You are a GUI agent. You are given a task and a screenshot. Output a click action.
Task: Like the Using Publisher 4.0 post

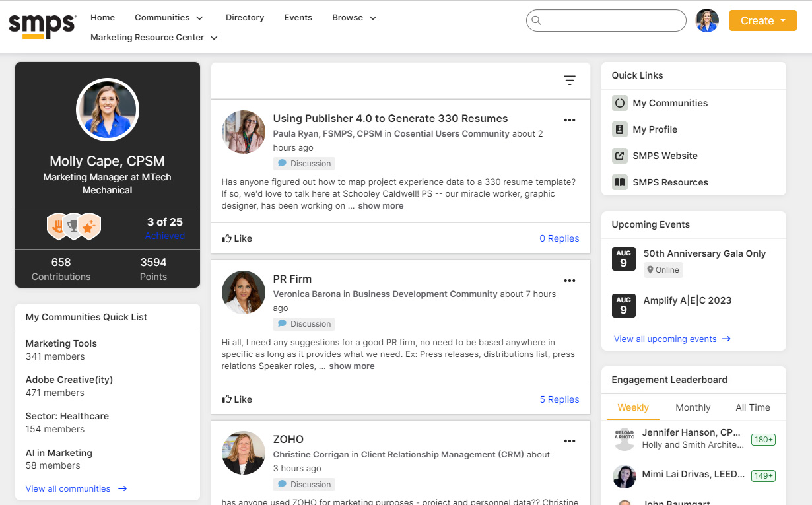pos(237,239)
